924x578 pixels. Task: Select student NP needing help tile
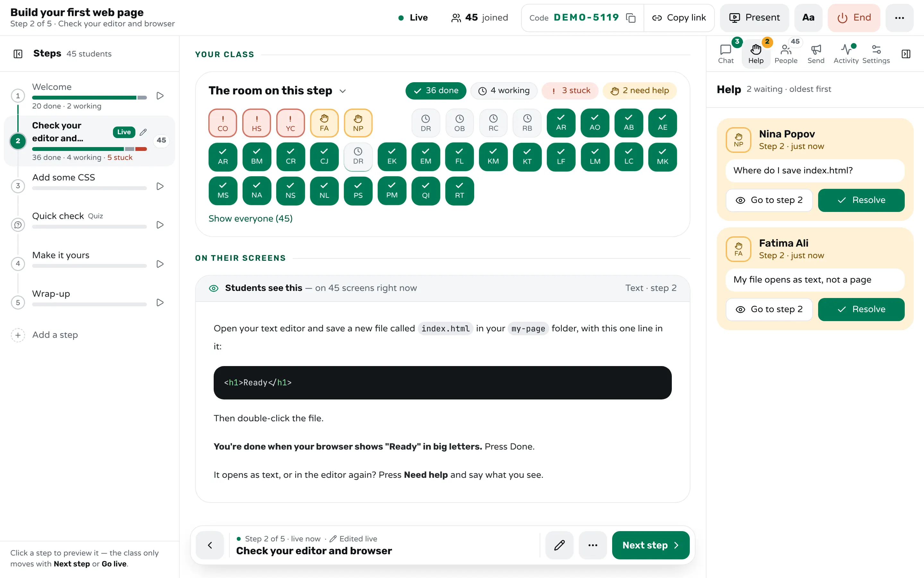[x=358, y=123]
